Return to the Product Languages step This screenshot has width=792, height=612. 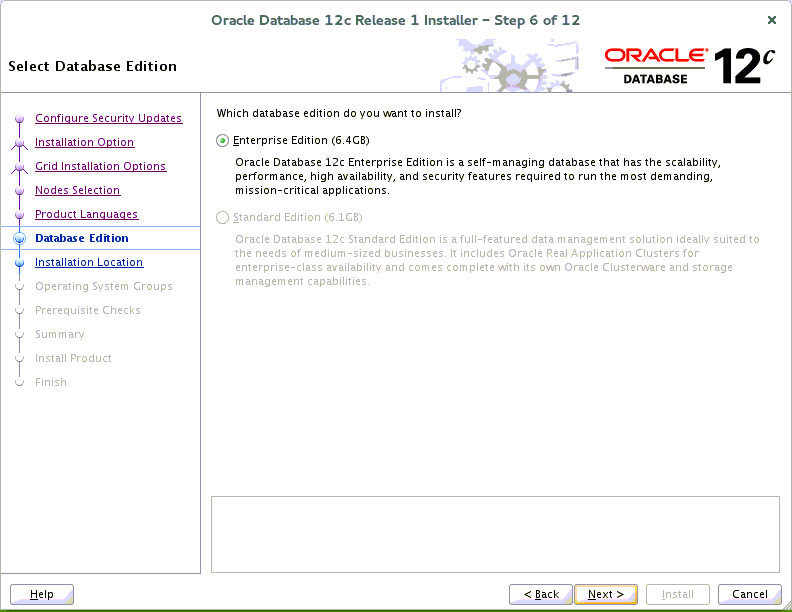(86, 214)
